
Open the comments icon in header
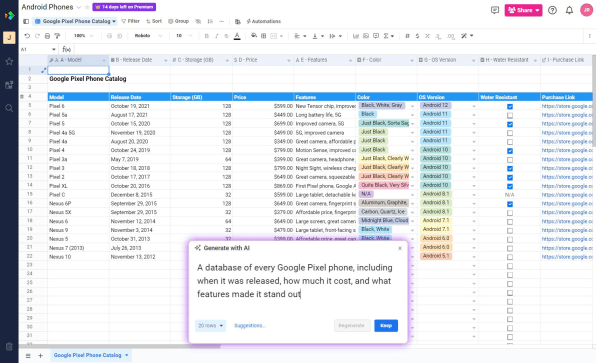tap(495, 10)
